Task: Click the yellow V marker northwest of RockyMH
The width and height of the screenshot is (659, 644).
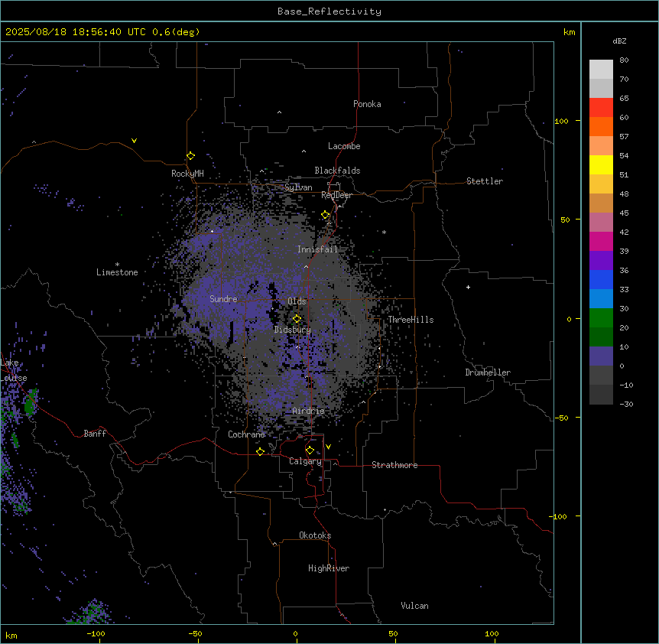Action: [134, 141]
